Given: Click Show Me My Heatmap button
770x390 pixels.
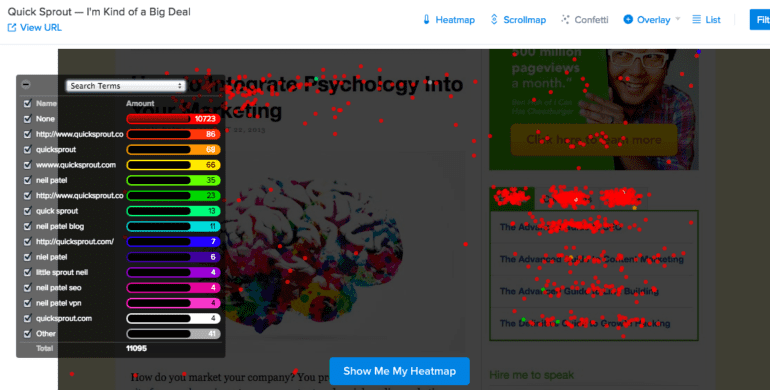Looking at the screenshot, I should pos(399,371).
